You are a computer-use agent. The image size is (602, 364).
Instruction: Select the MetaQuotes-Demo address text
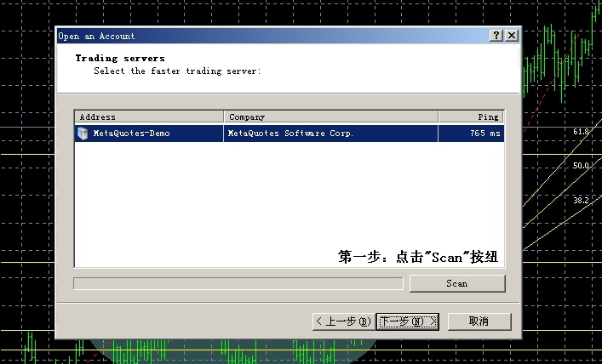tap(131, 134)
